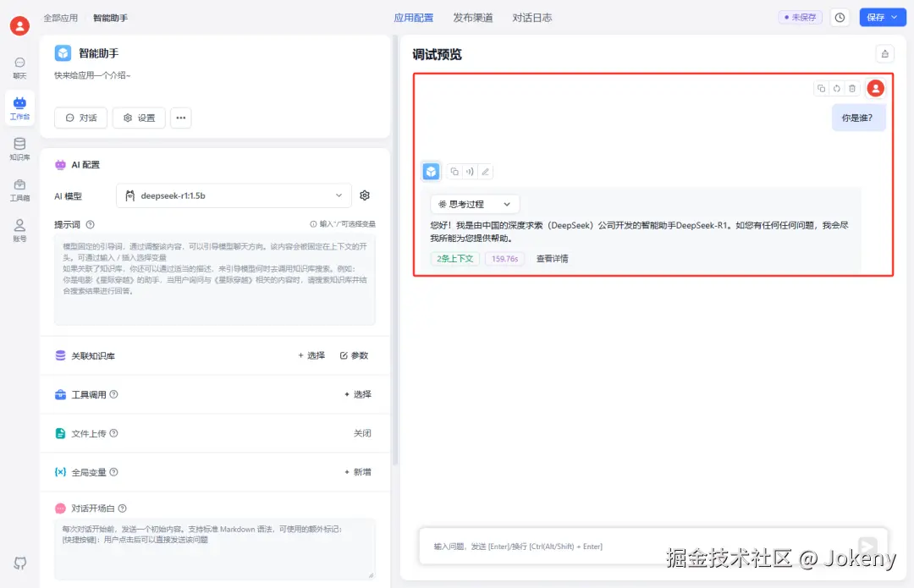Open the 账号 account section

click(19, 230)
